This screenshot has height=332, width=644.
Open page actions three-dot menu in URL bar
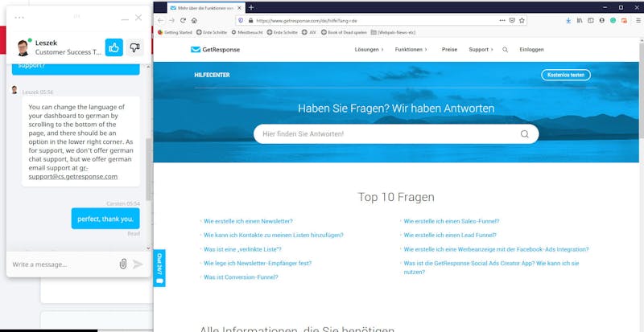click(x=502, y=20)
